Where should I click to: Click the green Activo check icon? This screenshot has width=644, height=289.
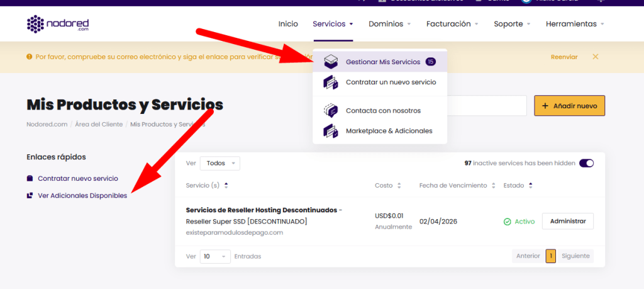508,222
